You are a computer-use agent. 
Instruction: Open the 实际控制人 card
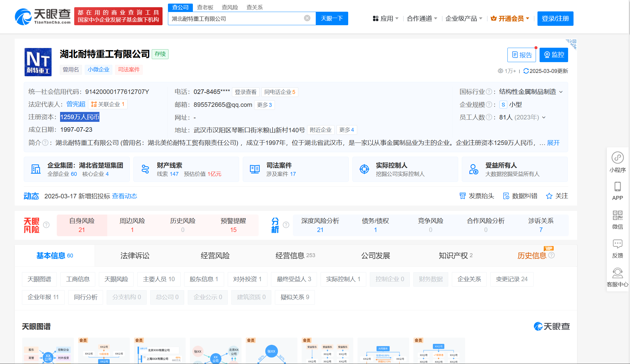pyautogui.click(x=405, y=169)
